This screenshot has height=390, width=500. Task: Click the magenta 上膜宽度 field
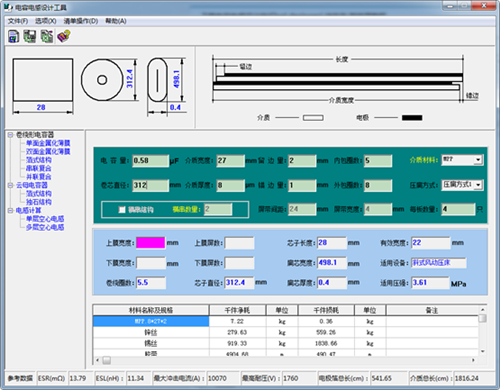tap(150, 243)
